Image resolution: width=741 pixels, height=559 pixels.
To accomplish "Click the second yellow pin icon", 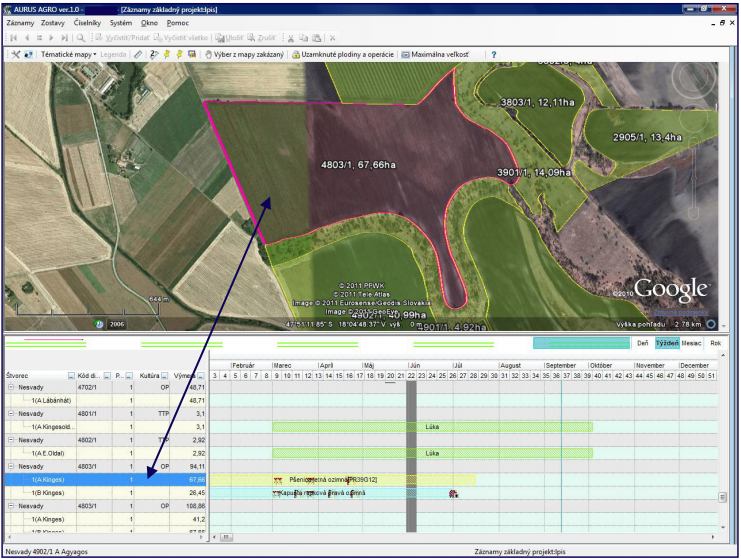I will coord(179,54).
